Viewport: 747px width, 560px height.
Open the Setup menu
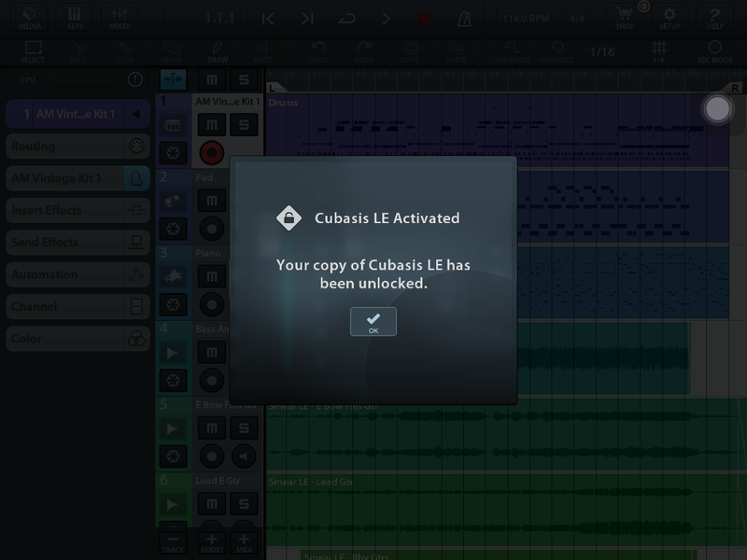669,18
